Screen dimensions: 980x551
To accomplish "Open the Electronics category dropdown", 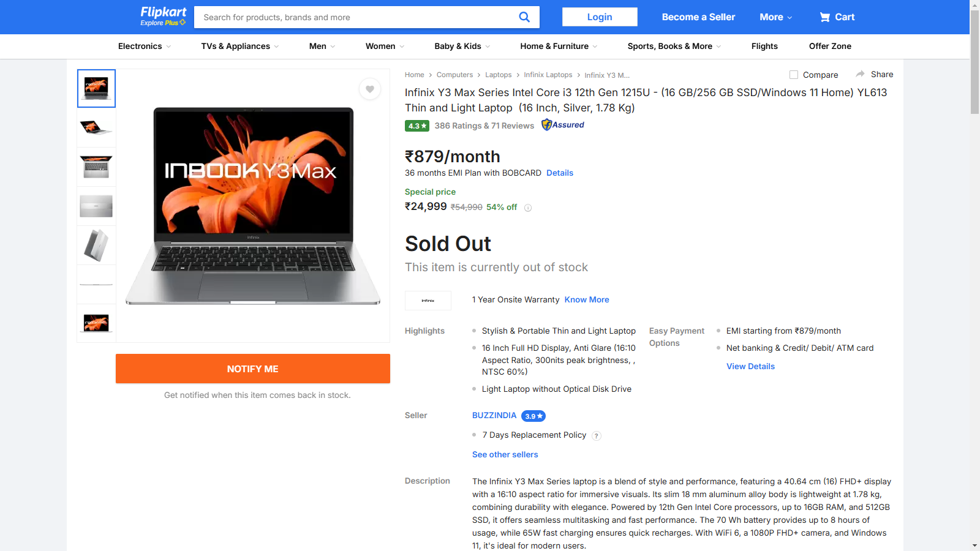I will pos(143,46).
